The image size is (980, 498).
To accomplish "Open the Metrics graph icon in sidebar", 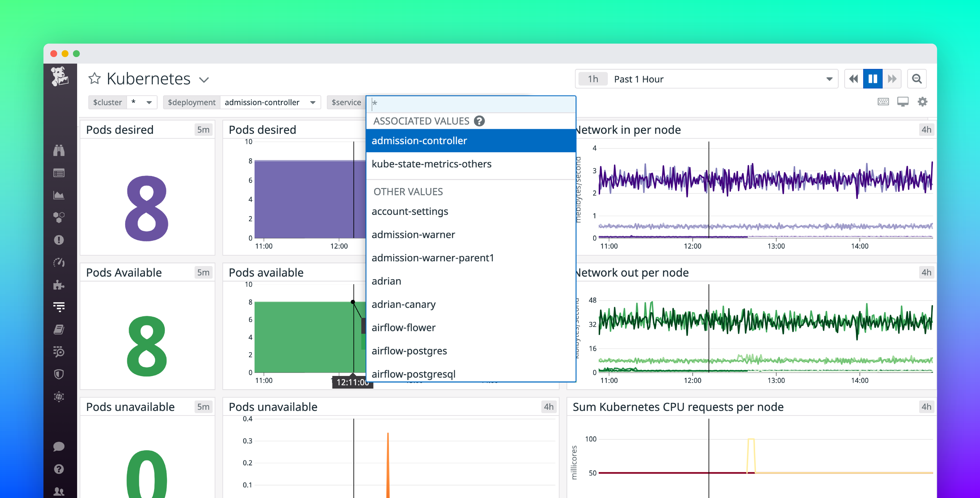I will 59,195.
